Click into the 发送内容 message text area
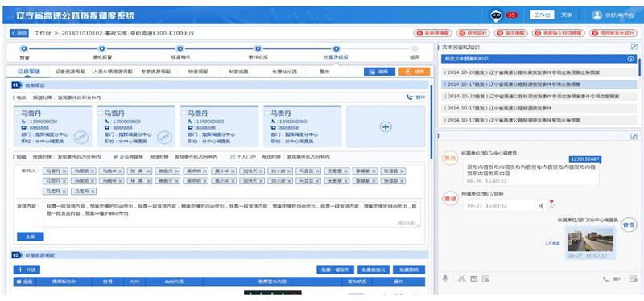This screenshot has height=301, width=644. (x=232, y=214)
